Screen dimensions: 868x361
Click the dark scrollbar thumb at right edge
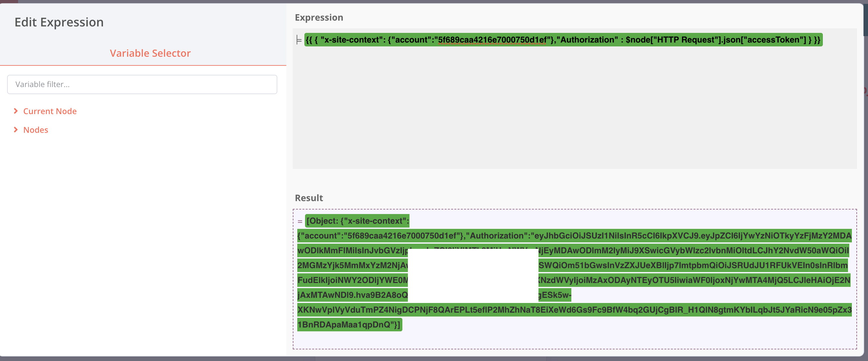click(865, 20)
